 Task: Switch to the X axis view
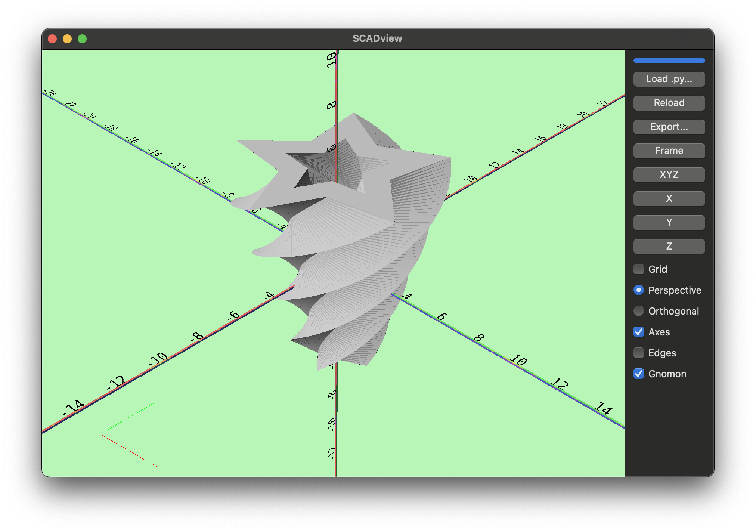[669, 198]
